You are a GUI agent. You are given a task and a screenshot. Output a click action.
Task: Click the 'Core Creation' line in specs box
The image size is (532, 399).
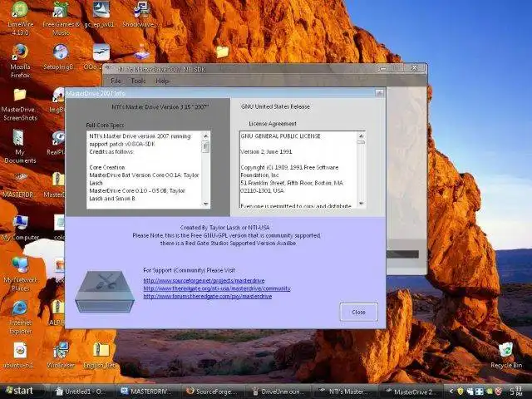pyautogui.click(x=107, y=167)
